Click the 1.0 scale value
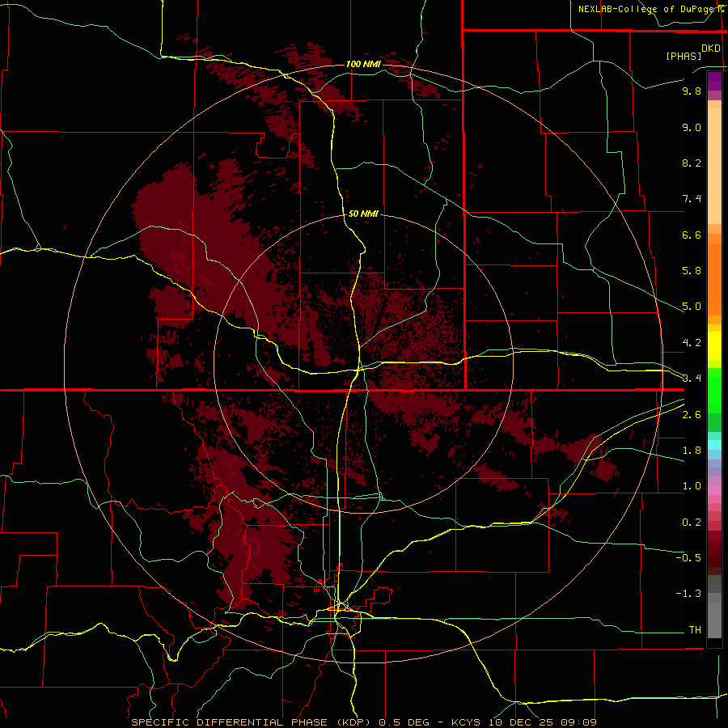The height and width of the screenshot is (728, 728). [692, 486]
